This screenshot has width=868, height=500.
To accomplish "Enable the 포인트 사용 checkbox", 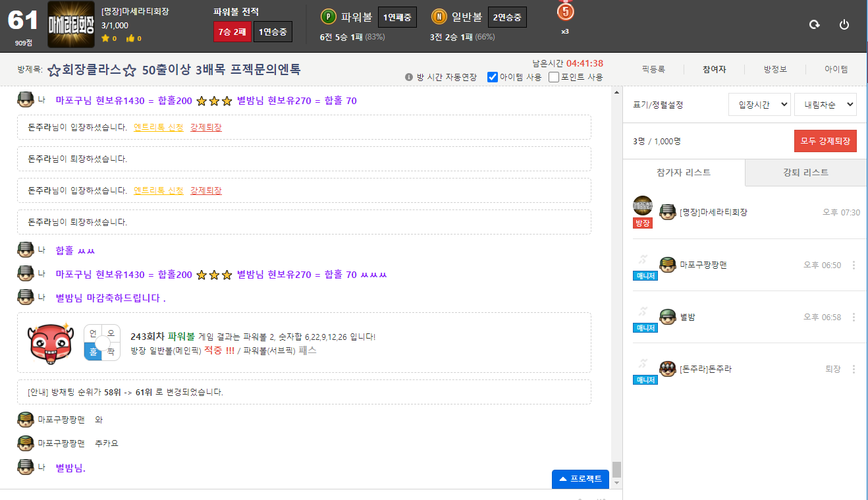I will (554, 77).
